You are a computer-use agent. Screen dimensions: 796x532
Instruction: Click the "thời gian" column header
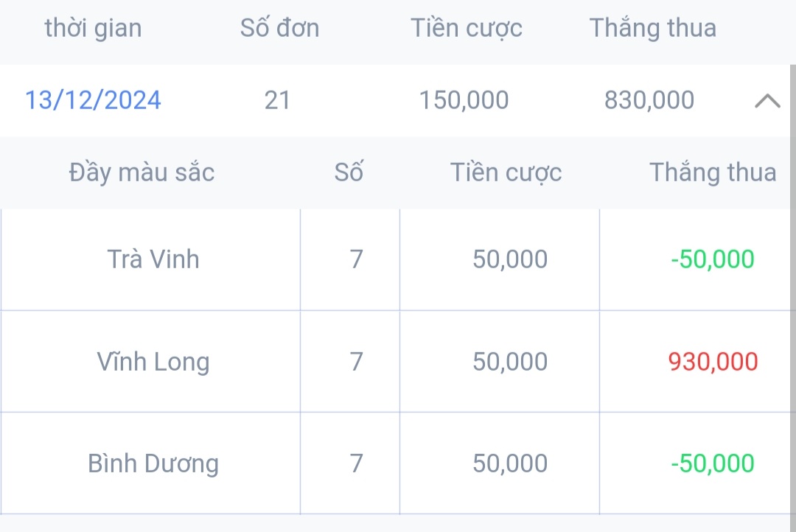pyautogui.click(x=93, y=28)
